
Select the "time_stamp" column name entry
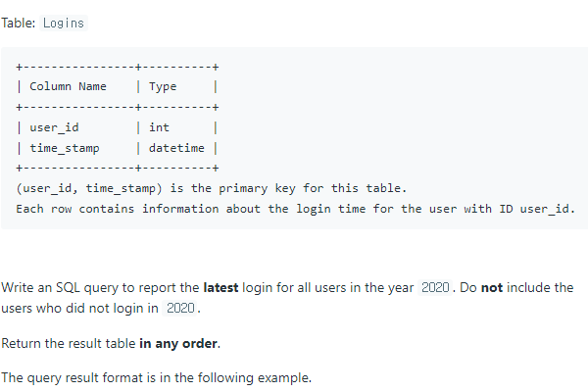point(65,148)
